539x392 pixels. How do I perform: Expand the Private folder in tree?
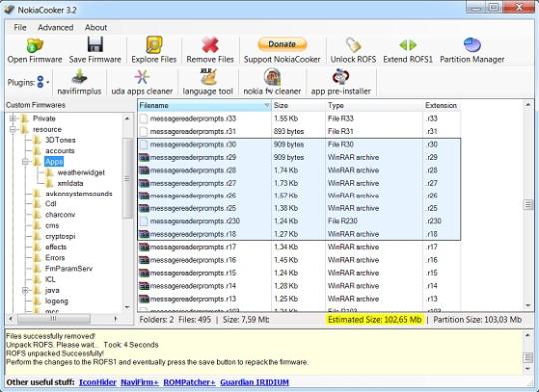pos(13,118)
